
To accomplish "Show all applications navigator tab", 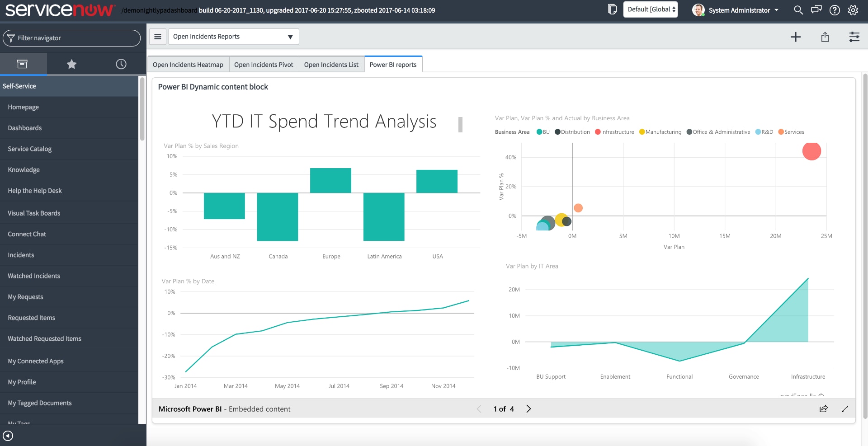I will [x=22, y=64].
